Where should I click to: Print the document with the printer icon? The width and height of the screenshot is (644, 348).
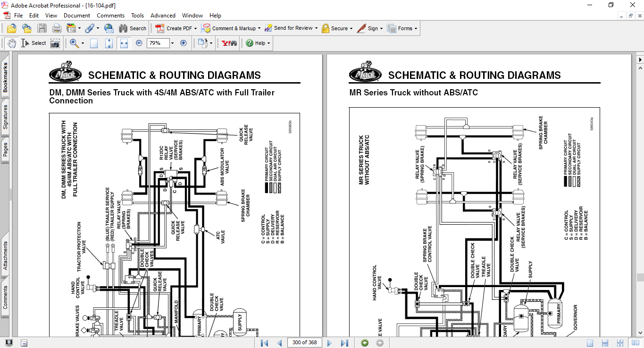(57, 28)
